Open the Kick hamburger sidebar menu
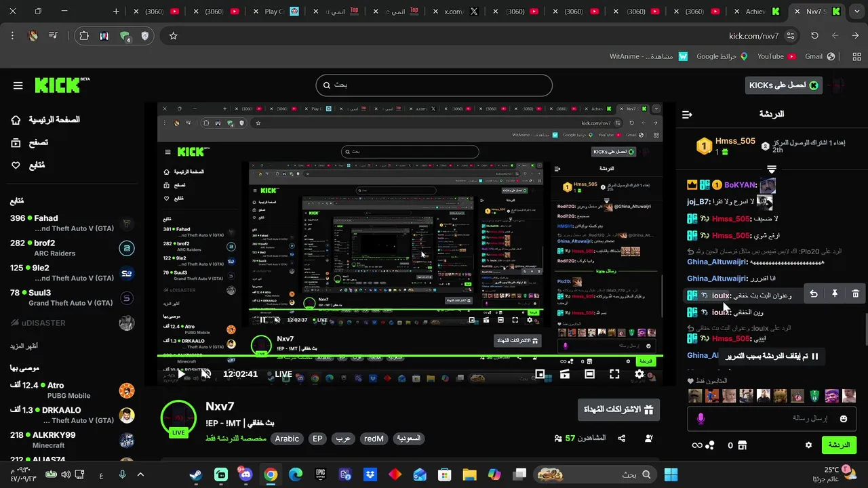 pyautogui.click(x=18, y=85)
